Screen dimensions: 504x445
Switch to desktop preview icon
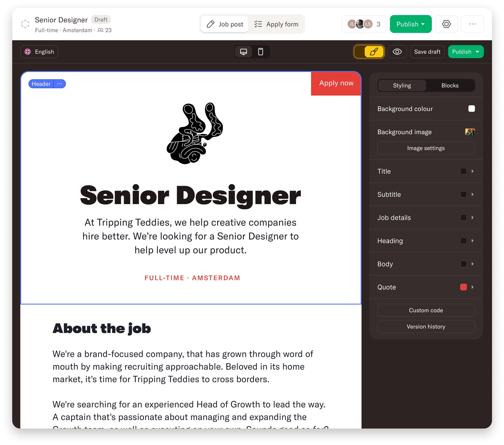pyautogui.click(x=243, y=52)
